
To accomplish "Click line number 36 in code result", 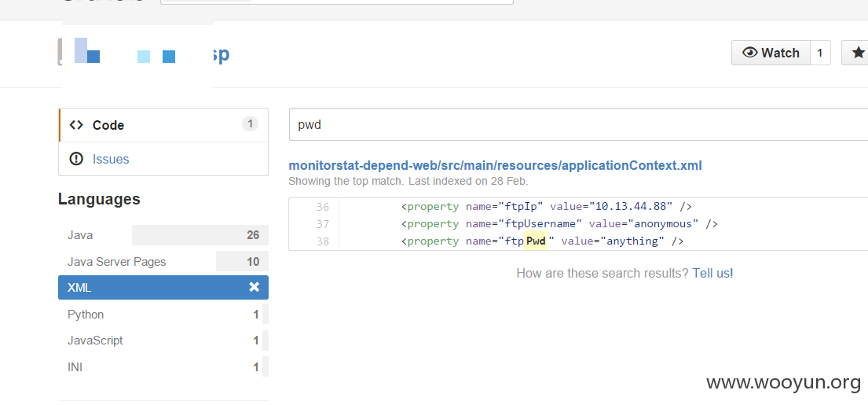I will point(322,207).
